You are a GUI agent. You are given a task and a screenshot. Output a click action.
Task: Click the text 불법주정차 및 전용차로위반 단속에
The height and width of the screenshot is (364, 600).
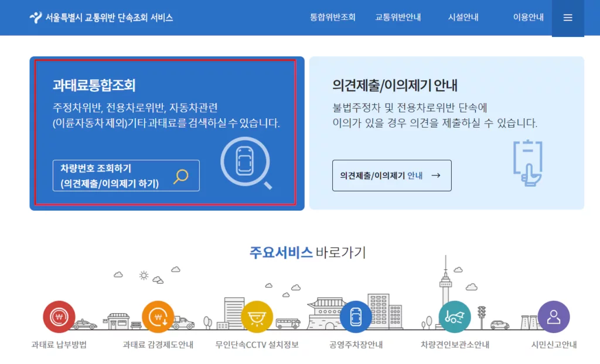tap(410, 108)
